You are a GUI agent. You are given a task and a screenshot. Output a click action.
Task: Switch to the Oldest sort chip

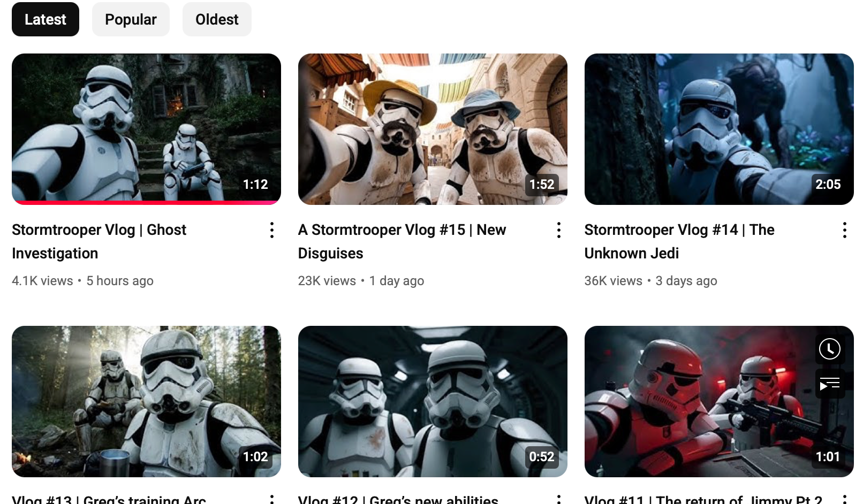click(217, 19)
